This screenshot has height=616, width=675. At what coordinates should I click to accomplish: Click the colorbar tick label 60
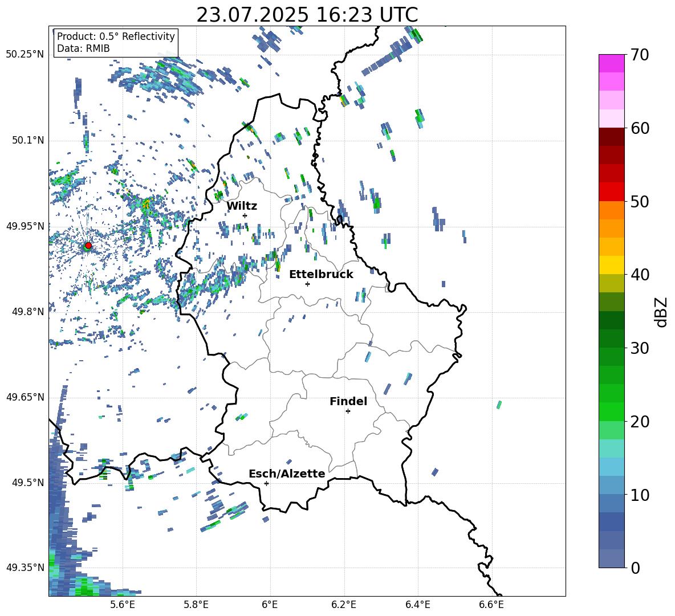[x=640, y=128]
